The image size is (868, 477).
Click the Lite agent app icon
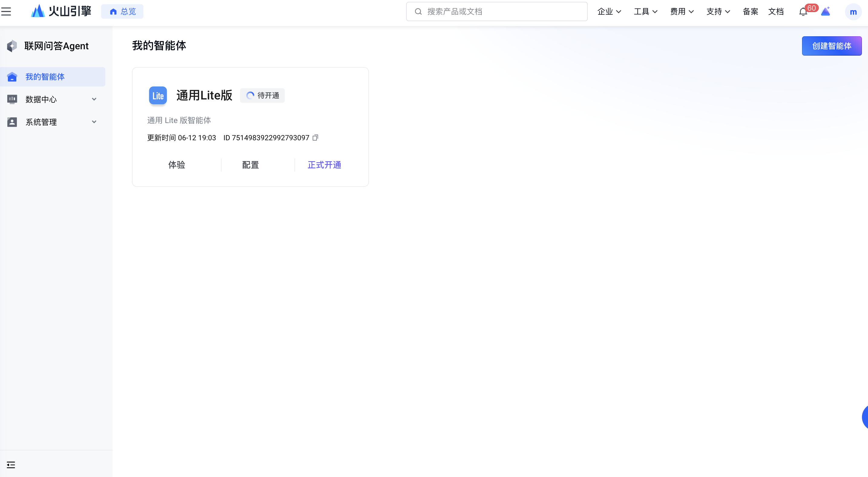pyautogui.click(x=158, y=96)
